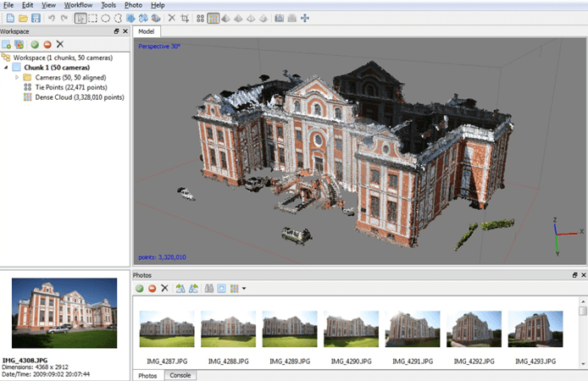Click the Disable Items button in Workspace

coord(47,44)
